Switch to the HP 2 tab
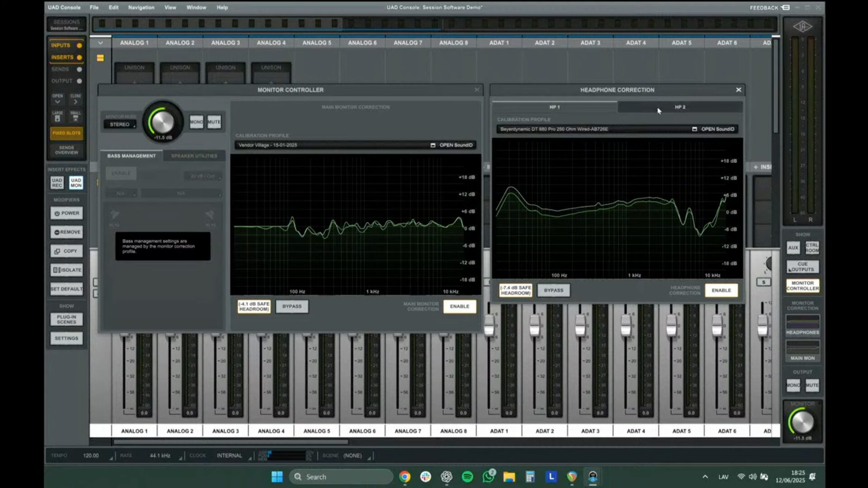 [680, 107]
